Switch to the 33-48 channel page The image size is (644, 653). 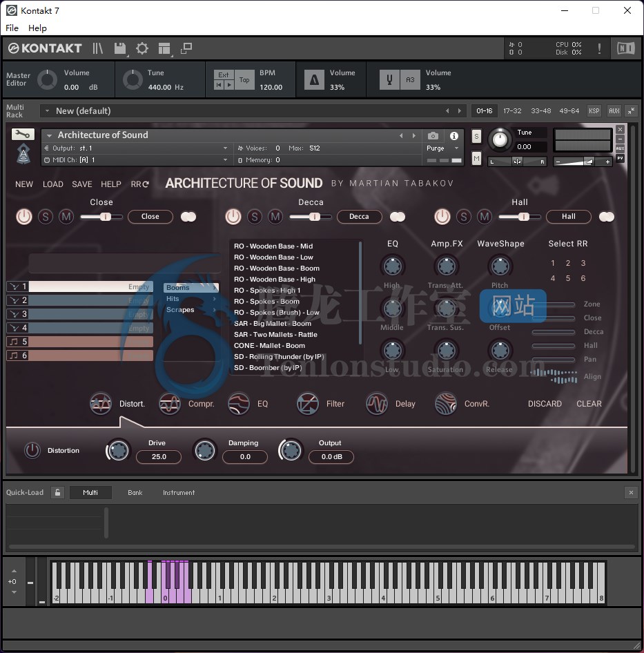point(540,110)
